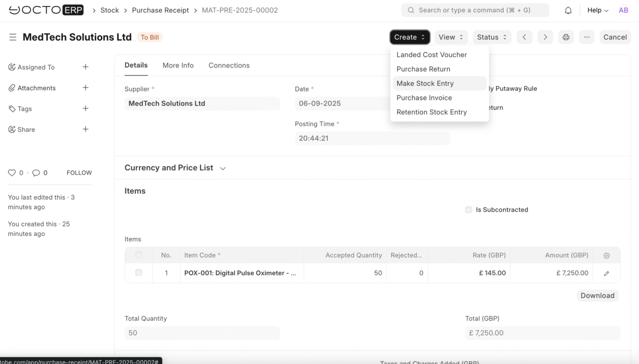Image resolution: width=639 pixels, height=364 pixels.
Task: Open comments speech bubble icon
Action: (36, 173)
